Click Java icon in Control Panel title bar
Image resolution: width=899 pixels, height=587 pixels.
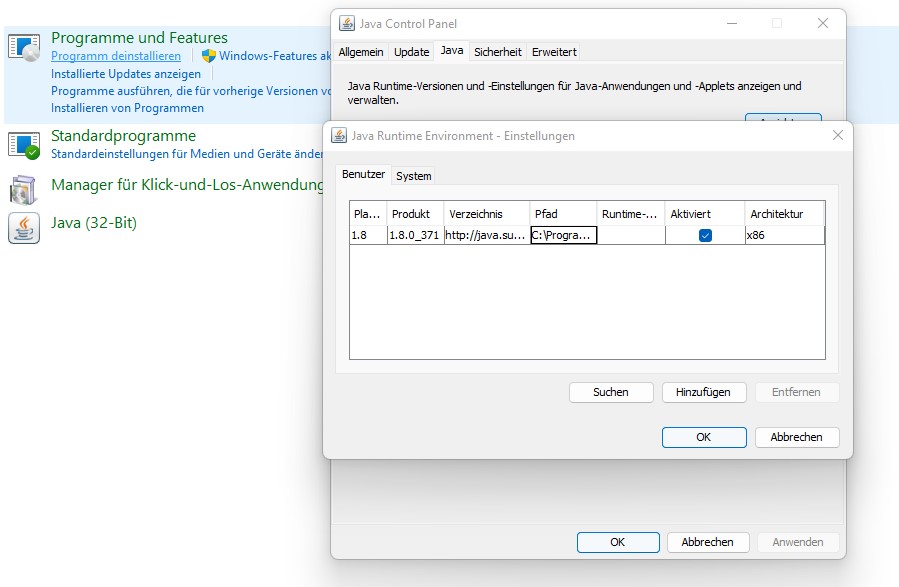[346, 24]
